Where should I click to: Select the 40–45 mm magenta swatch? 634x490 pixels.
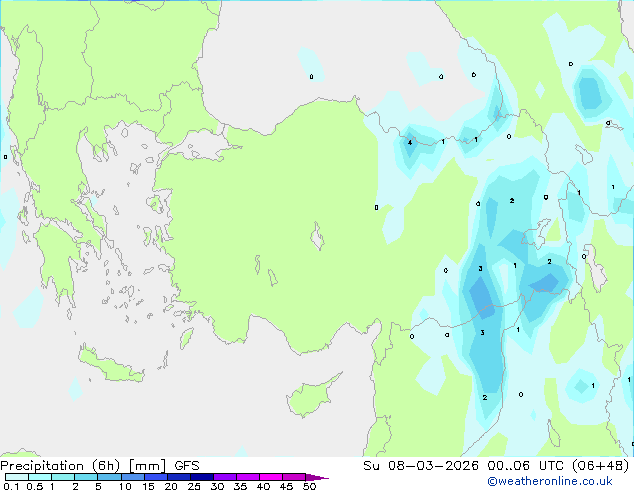(271, 477)
